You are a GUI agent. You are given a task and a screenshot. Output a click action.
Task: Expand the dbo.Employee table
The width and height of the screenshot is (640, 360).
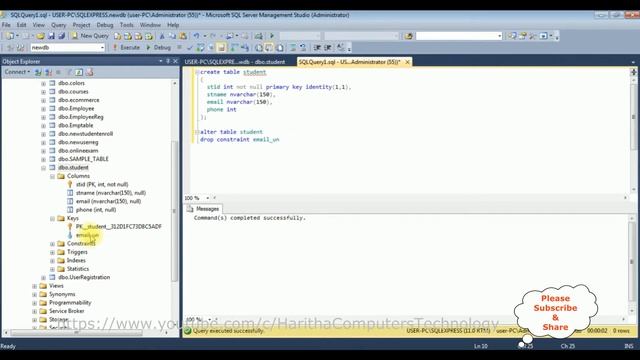(43, 109)
